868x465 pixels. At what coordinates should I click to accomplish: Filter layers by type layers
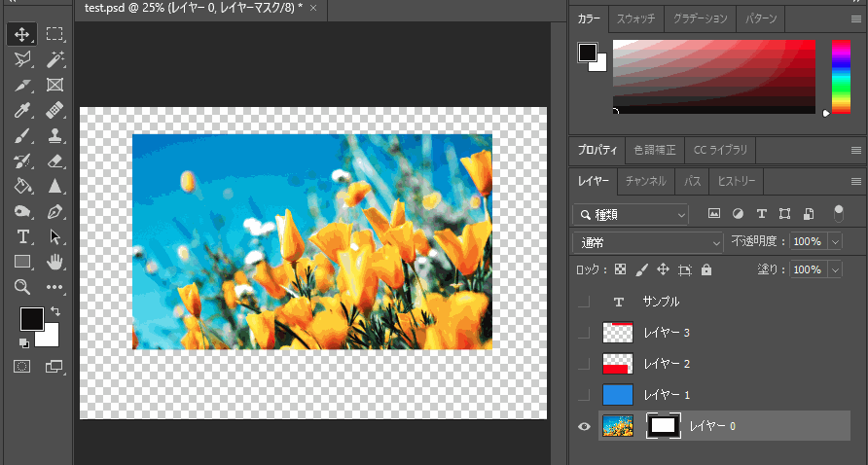[761, 214]
